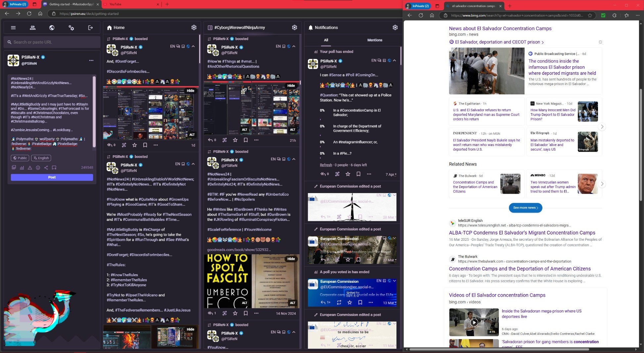Click the share icon in the composer toolbar
644x353 pixels.
click(x=46, y=168)
